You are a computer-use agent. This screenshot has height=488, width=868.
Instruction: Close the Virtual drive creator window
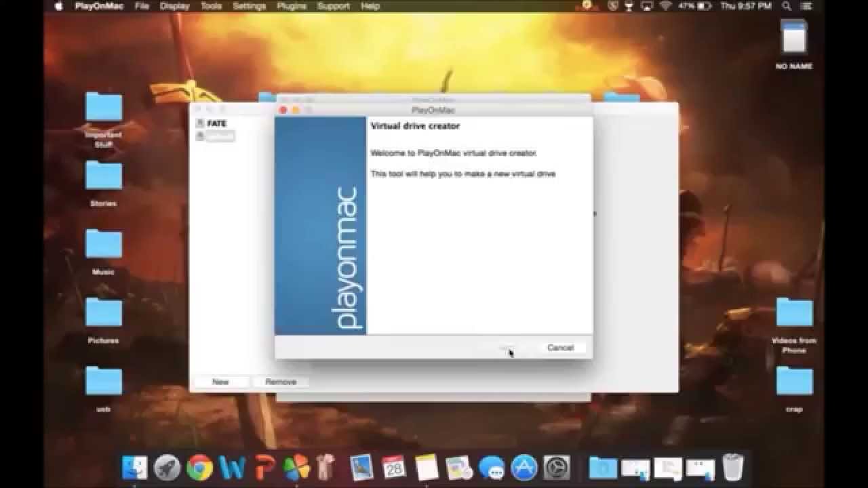click(x=283, y=110)
